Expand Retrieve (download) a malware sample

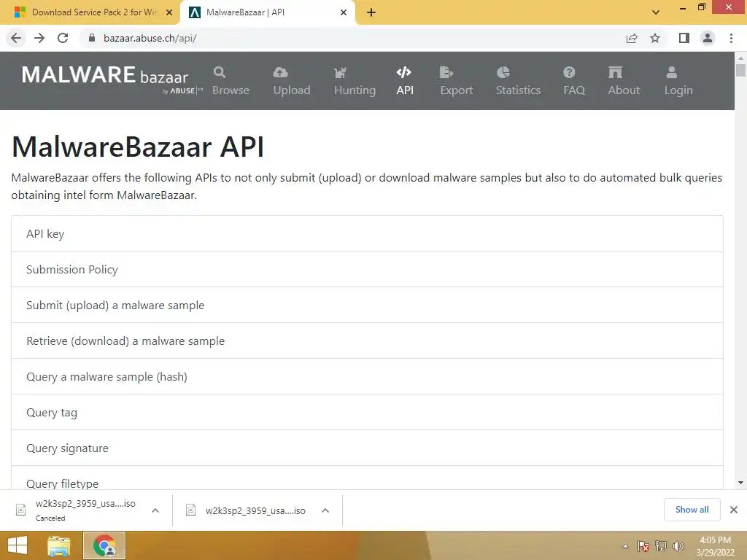tap(368, 341)
